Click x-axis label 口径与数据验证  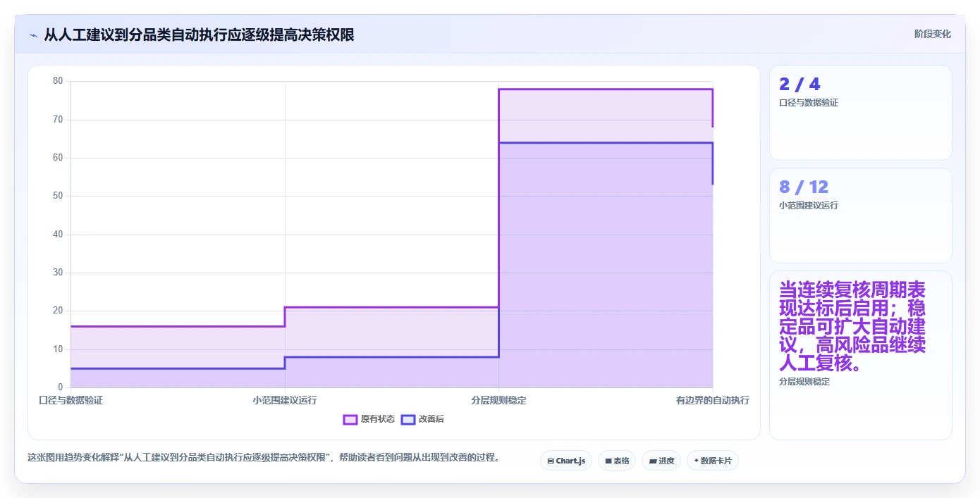(71, 400)
